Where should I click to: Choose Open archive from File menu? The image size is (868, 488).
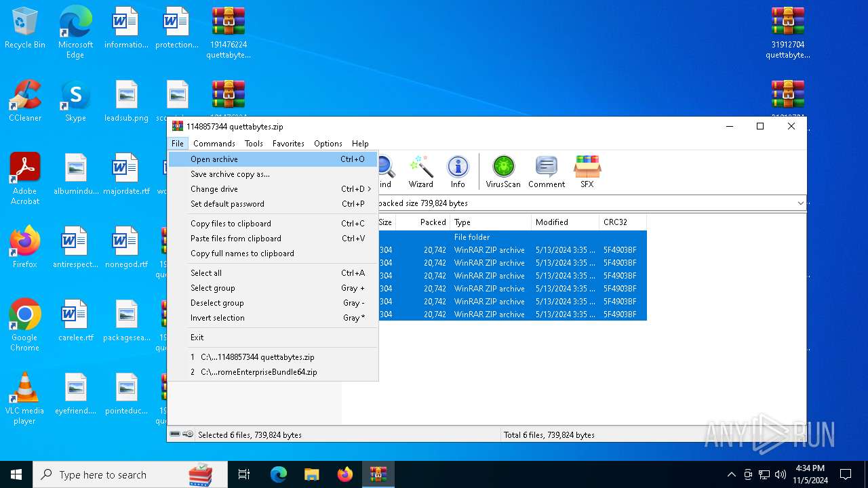272,159
